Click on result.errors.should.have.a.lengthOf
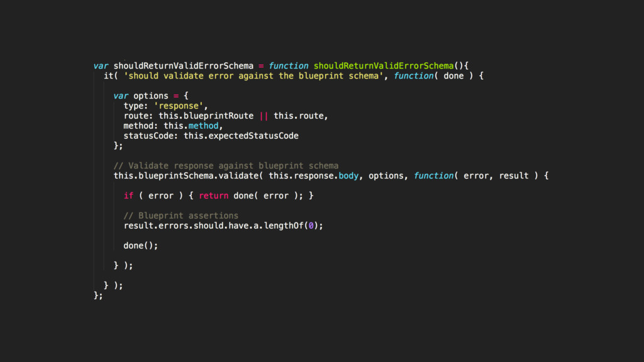 coord(214,226)
